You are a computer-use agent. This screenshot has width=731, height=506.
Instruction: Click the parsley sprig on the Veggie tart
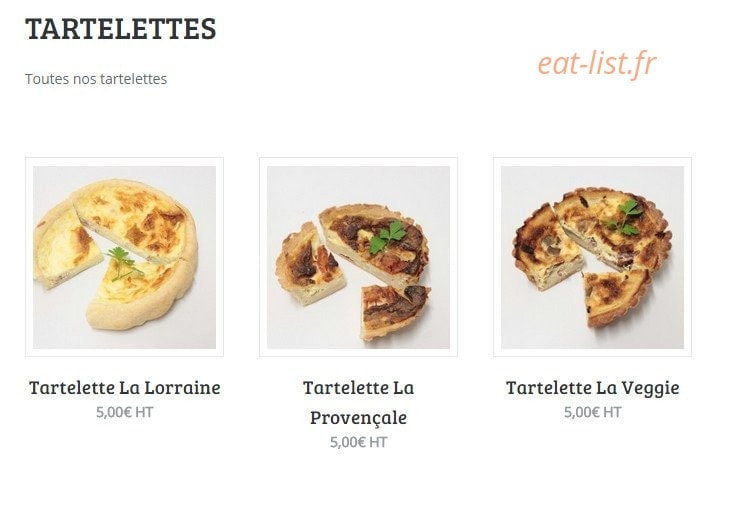pos(625,217)
